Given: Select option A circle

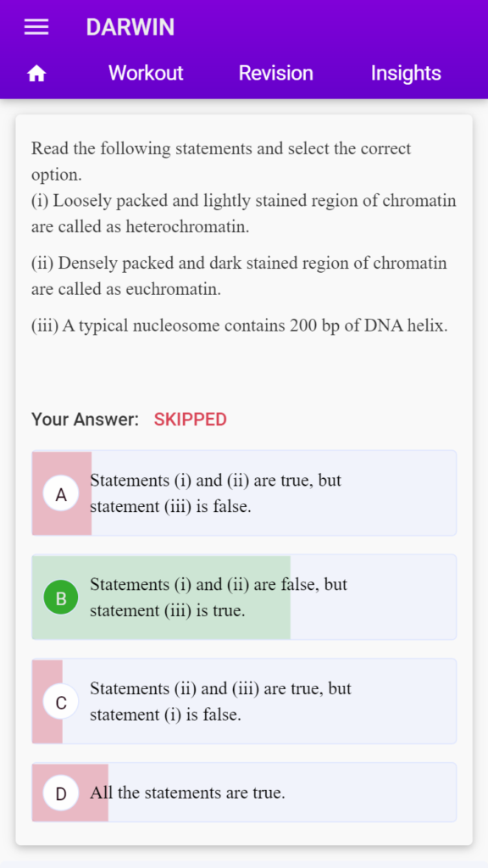Looking at the screenshot, I should coord(61,493).
